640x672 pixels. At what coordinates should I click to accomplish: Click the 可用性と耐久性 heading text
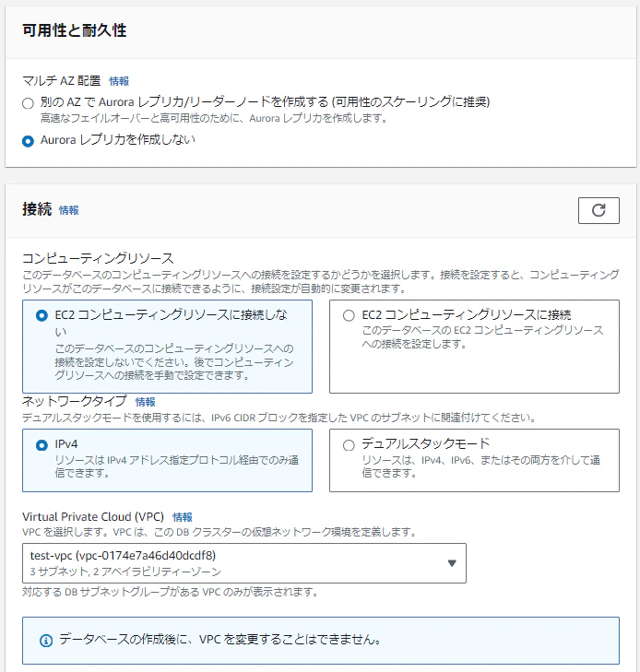74,30
